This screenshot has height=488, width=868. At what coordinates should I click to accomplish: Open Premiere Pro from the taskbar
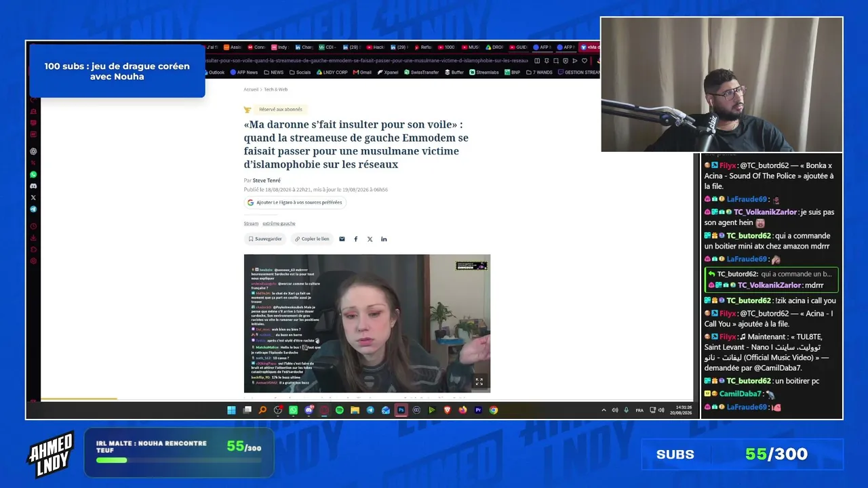point(479,410)
